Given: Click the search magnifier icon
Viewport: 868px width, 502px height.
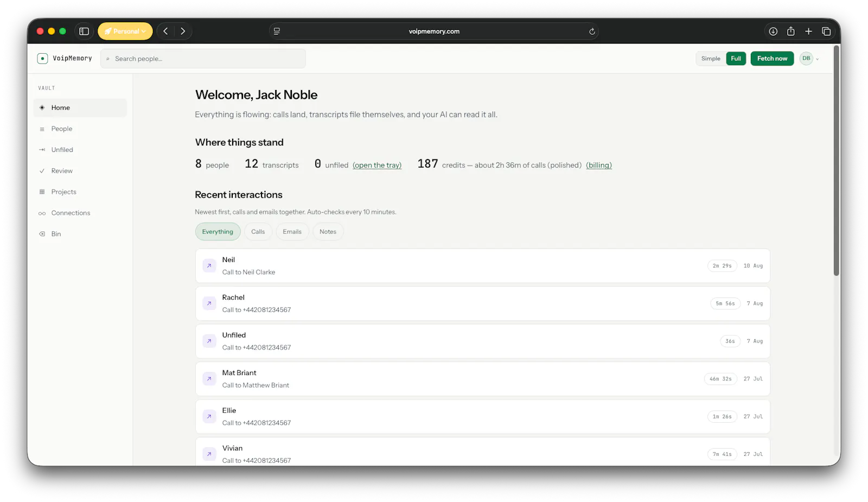Looking at the screenshot, I should coord(108,59).
